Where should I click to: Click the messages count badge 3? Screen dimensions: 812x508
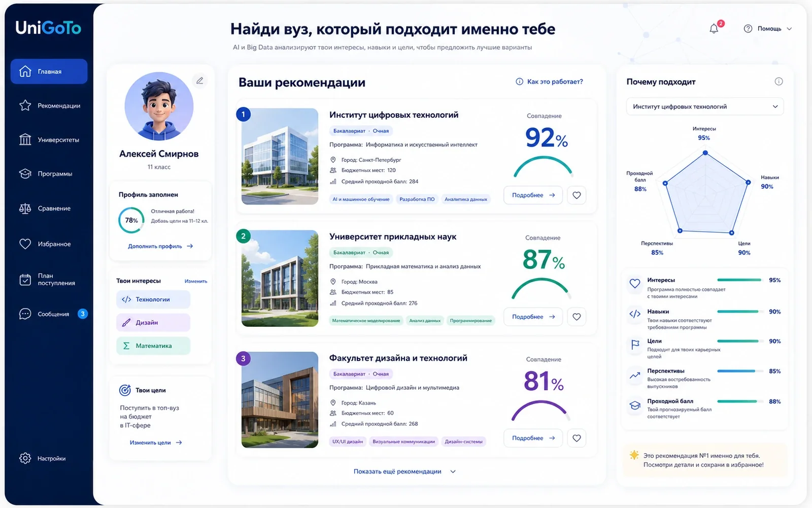83,314
